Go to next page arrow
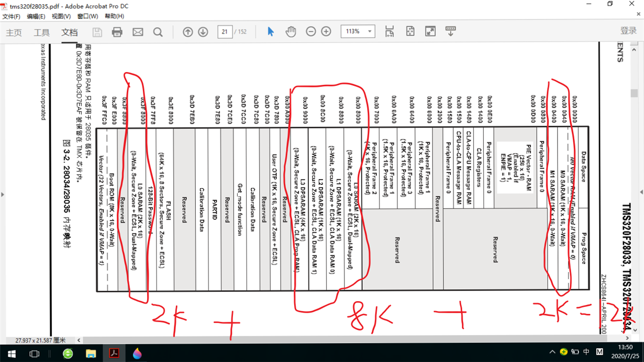 203,32
